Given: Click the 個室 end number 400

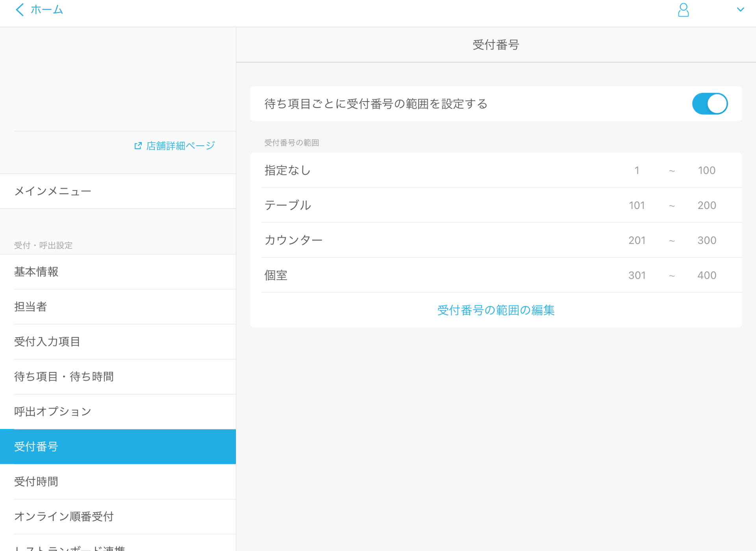Looking at the screenshot, I should coord(706,275).
